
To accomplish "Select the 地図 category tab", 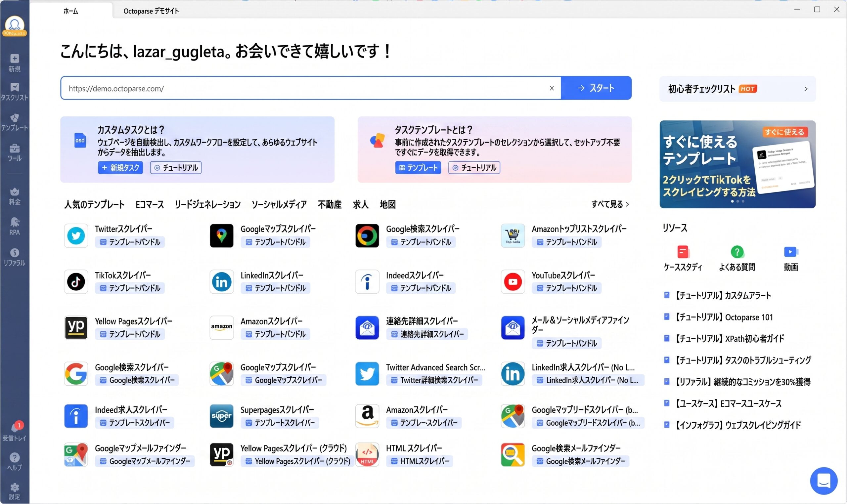I will pyautogui.click(x=388, y=204).
